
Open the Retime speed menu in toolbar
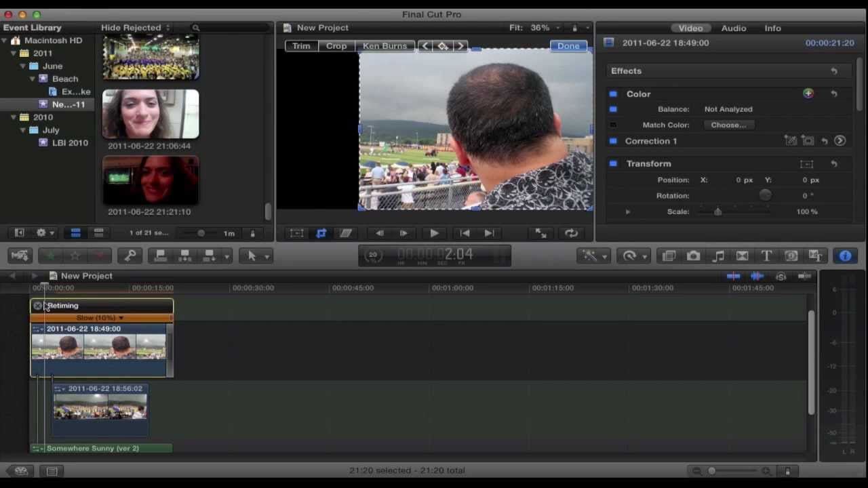coord(634,256)
